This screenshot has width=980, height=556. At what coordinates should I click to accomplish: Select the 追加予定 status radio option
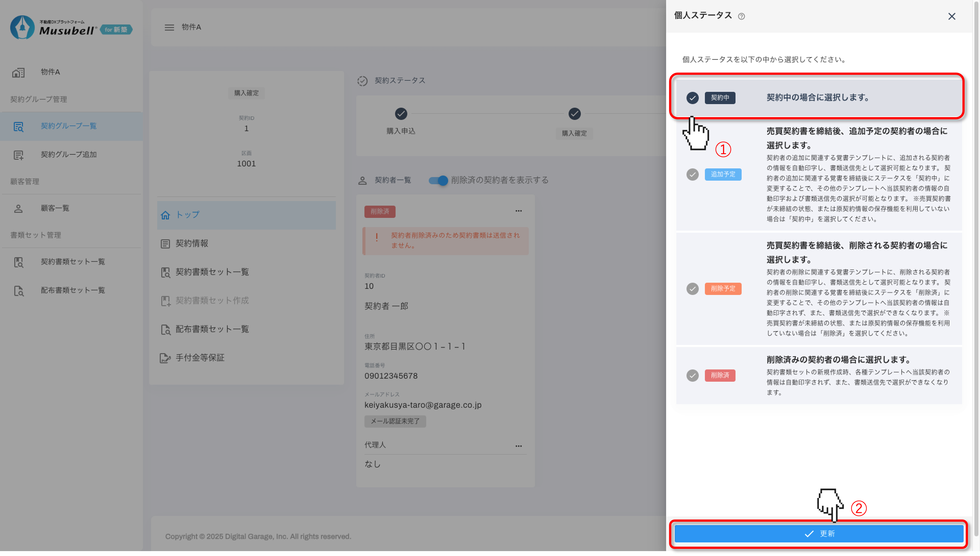tap(692, 175)
